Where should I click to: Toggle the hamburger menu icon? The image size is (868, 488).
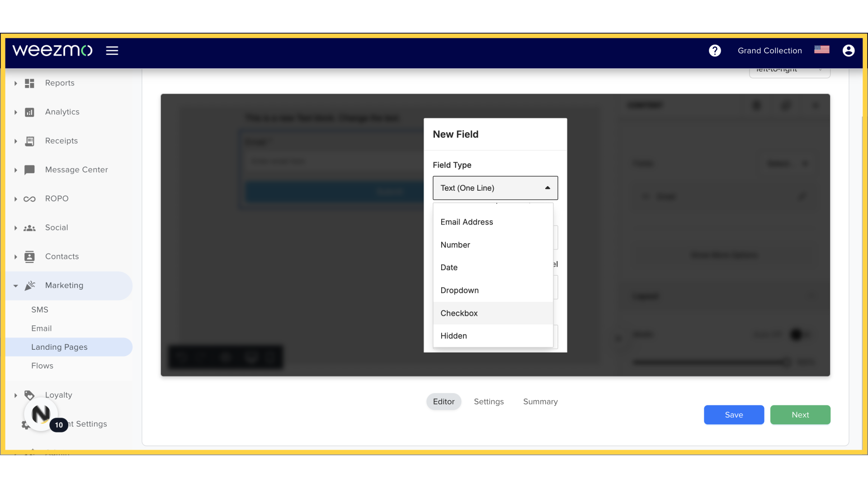coord(112,50)
